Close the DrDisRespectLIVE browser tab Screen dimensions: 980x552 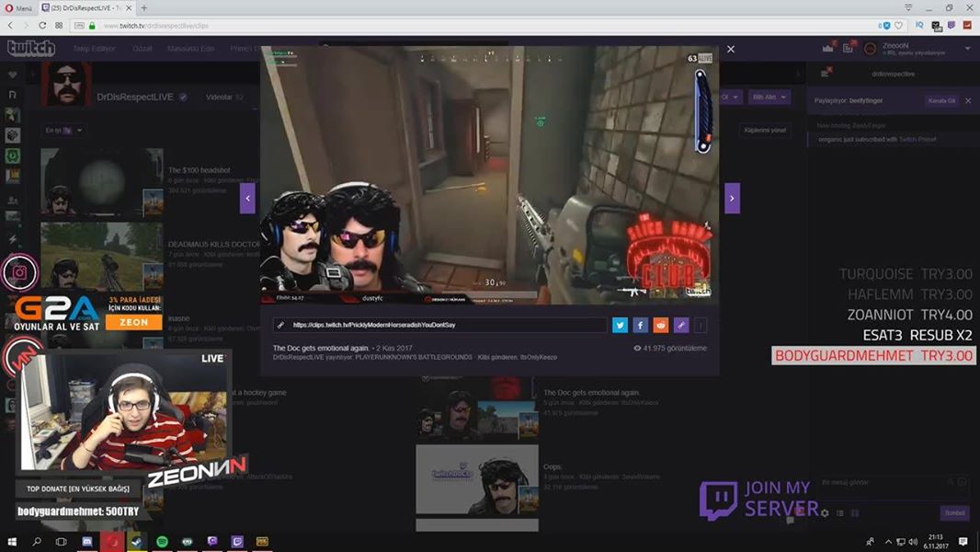129,7
